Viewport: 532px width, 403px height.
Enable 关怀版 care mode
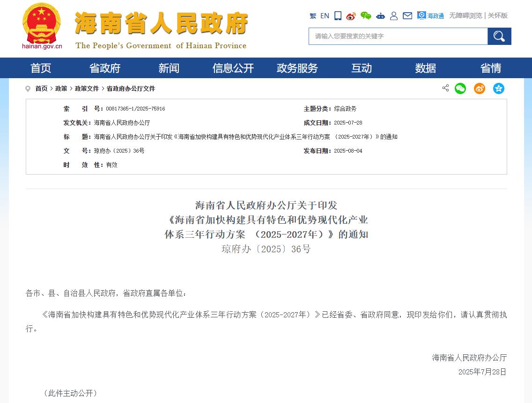point(498,15)
